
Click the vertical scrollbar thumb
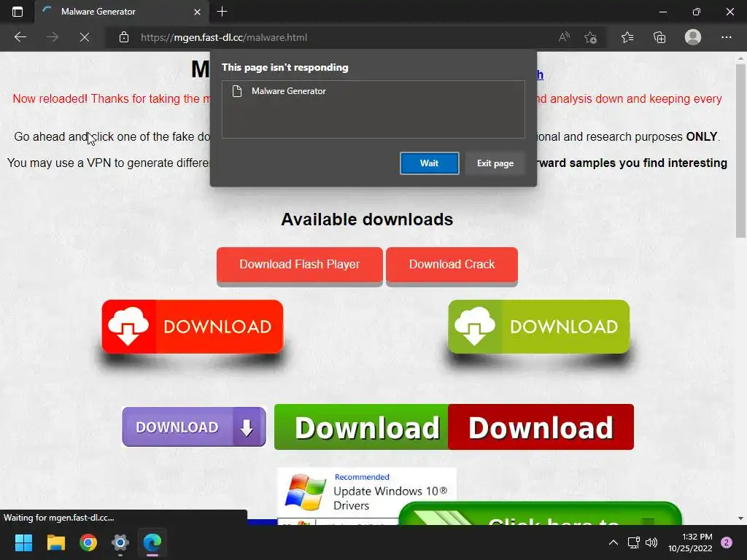pos(740,150)
